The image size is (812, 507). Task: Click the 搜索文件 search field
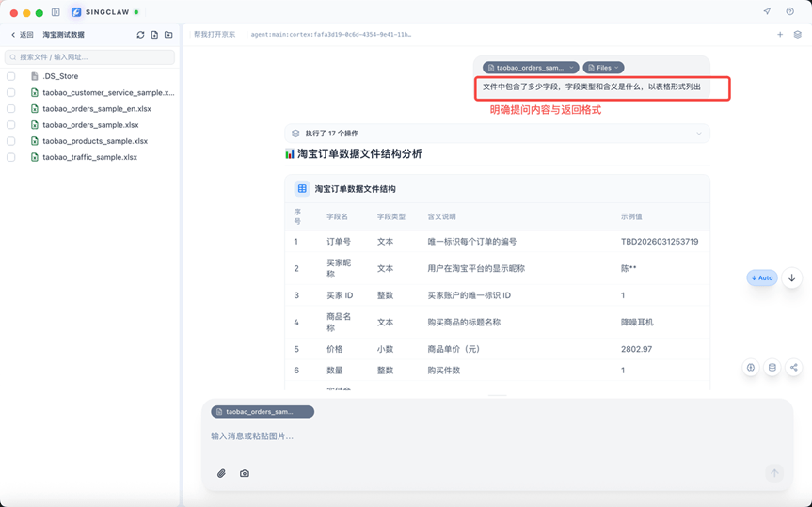90,57
